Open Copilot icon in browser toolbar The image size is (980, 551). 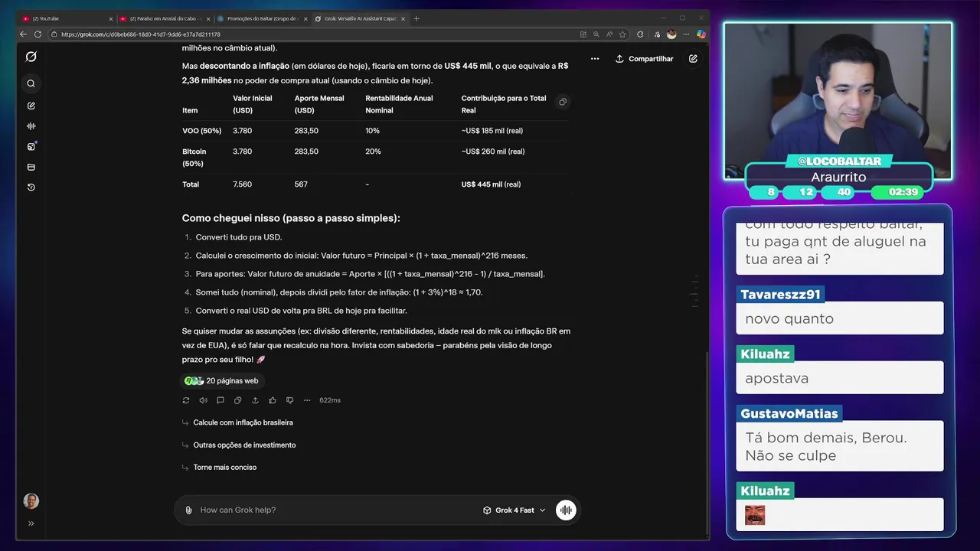(701, 34)
